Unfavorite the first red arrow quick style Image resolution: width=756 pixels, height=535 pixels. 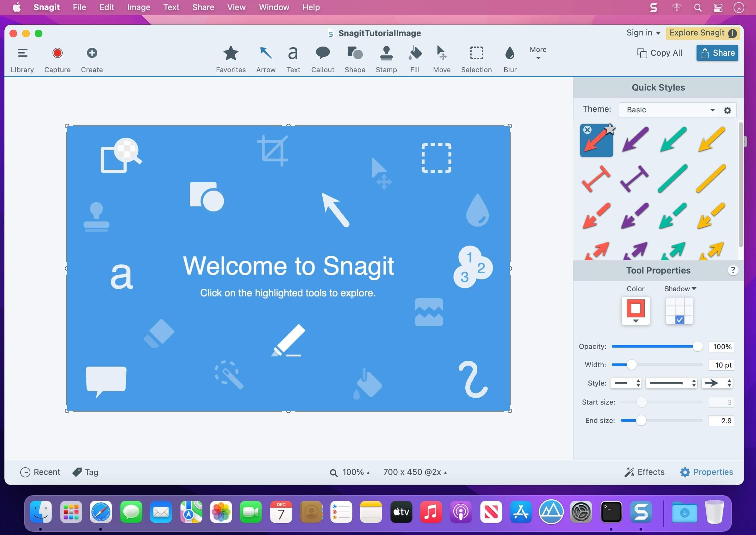pos(611,129)
